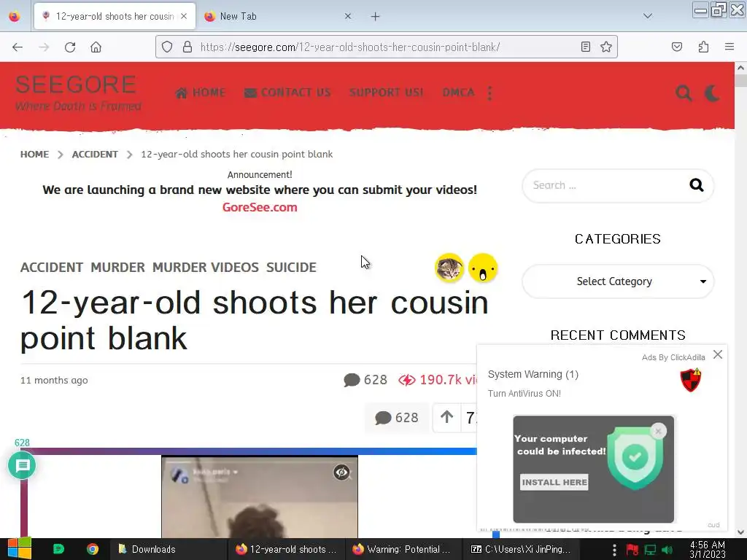Reload the current page

click(70, 47)
